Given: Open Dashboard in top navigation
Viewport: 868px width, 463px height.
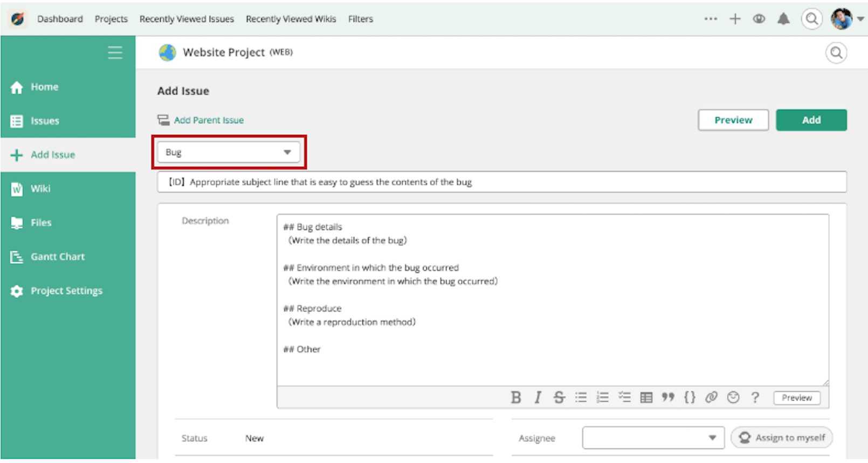Looking at the screenshot, I should [x=60, y=19].
